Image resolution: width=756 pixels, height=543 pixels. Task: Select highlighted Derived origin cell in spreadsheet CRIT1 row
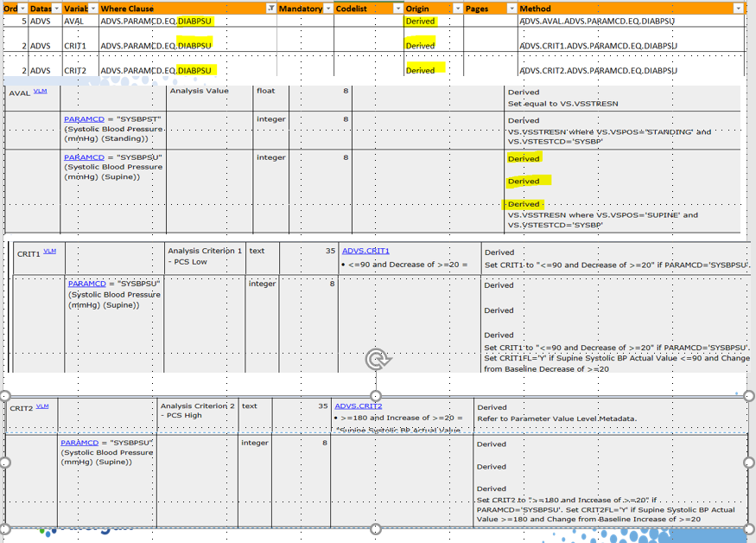pyautogui.click(x=434, y=40)
